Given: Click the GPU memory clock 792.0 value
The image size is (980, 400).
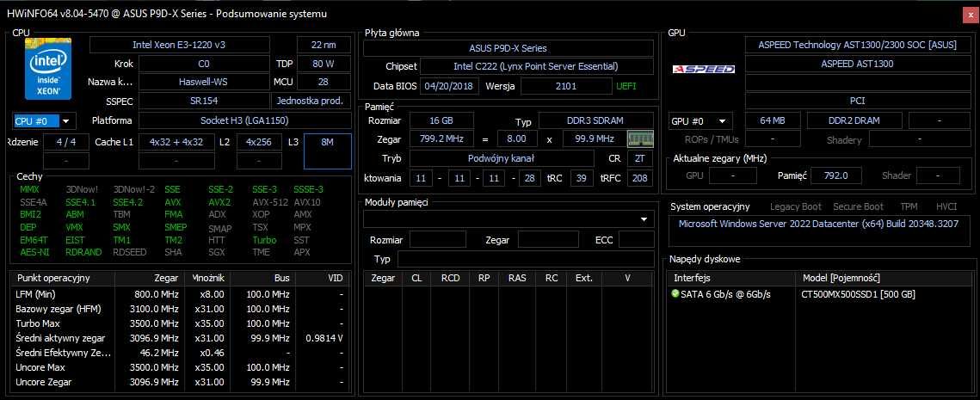Looking at the screenshot, I should [x=835, y=175].
